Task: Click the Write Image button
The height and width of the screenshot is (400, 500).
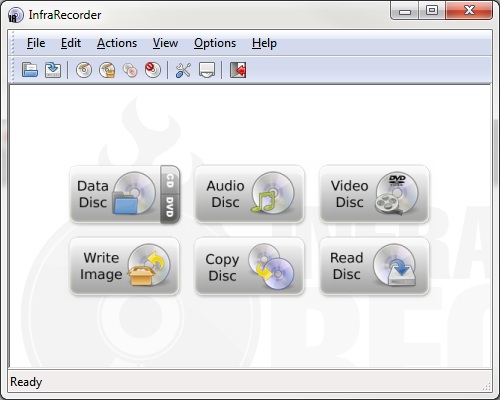Action: tap(124, 266)
